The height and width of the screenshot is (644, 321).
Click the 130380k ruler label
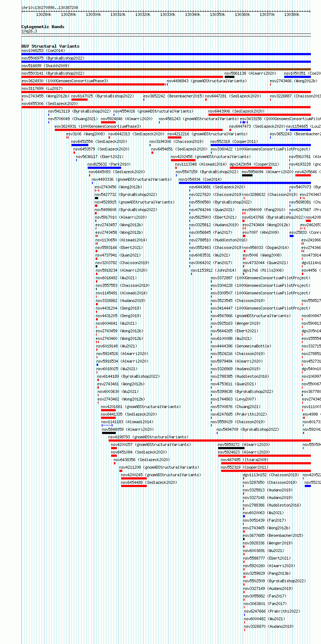click(292, 14)
